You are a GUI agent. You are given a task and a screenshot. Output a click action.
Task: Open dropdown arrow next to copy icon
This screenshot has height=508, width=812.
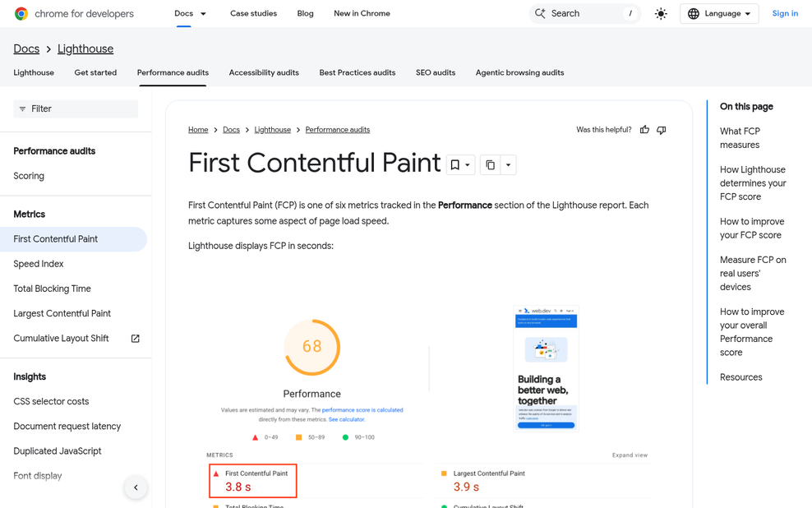(508, 164)
